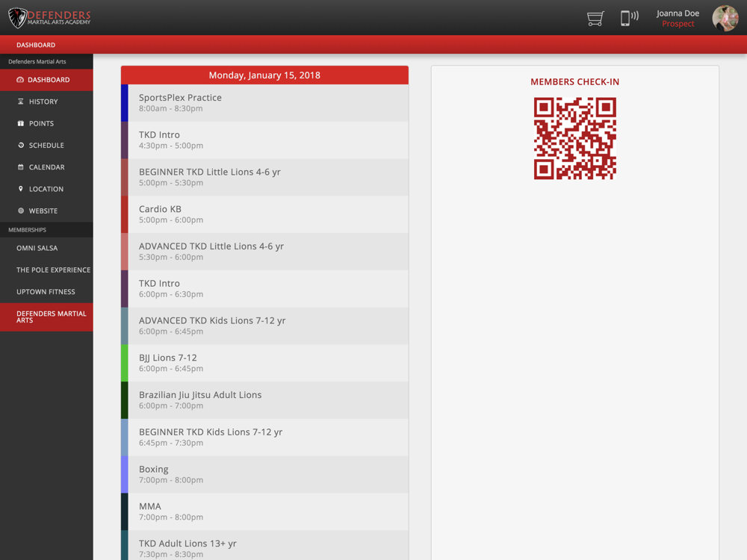Click the Dashboard tab in red bar
The height and width of the screenshot is (560, 747).
point(36,45)
